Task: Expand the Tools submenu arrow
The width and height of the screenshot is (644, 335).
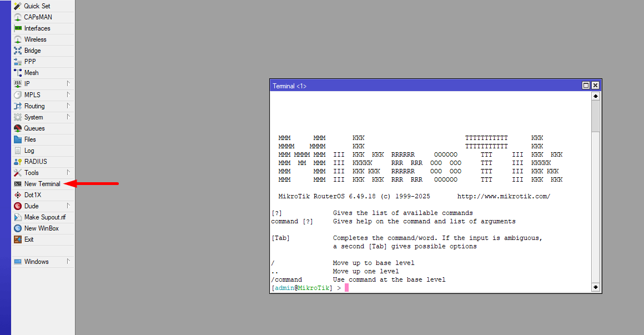Action: tap(69, 172)
